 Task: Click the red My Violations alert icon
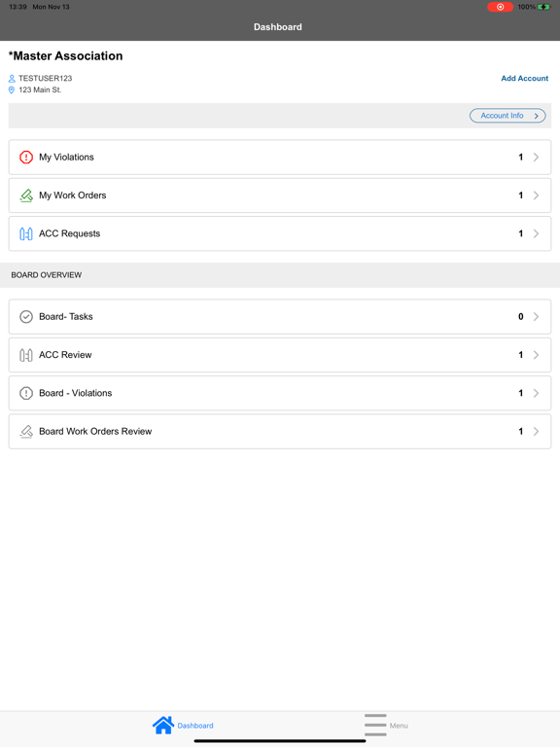[x=26, y=157]
